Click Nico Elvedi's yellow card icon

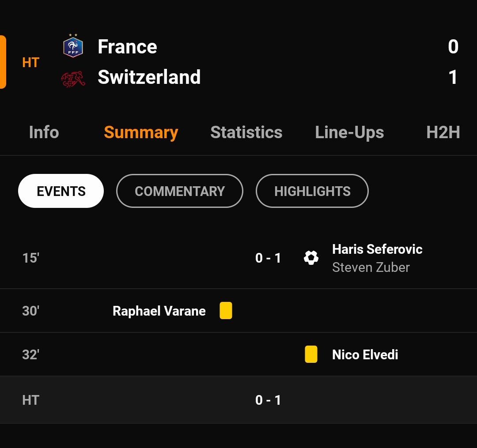[x=311, y=354]
